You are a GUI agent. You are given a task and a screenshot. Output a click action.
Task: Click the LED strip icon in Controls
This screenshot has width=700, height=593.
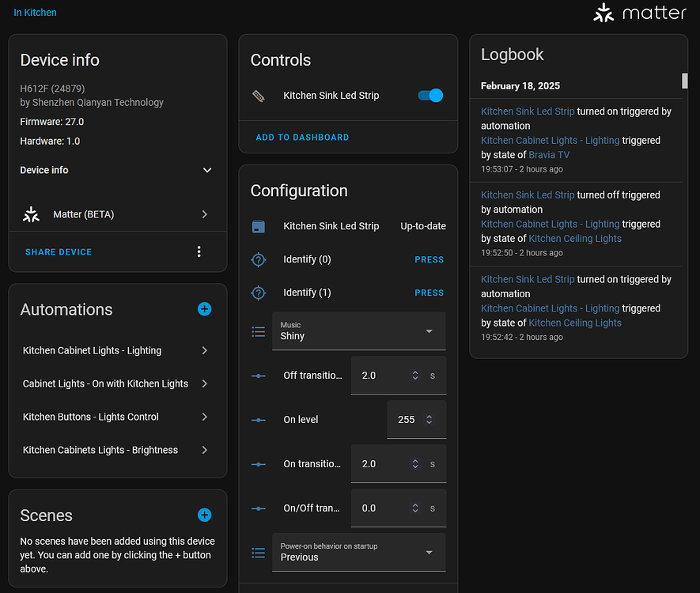pos(259,96)
